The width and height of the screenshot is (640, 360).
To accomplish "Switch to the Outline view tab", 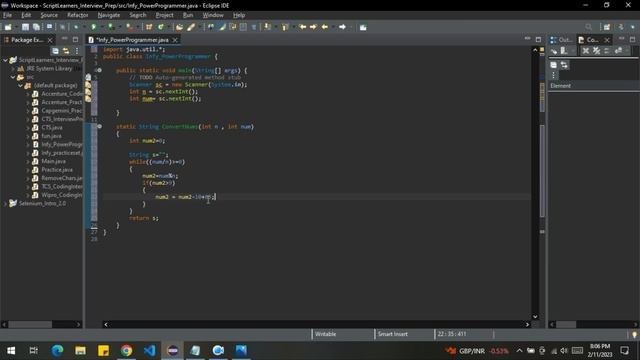I will pyautogui.click(x=561, y=40).
